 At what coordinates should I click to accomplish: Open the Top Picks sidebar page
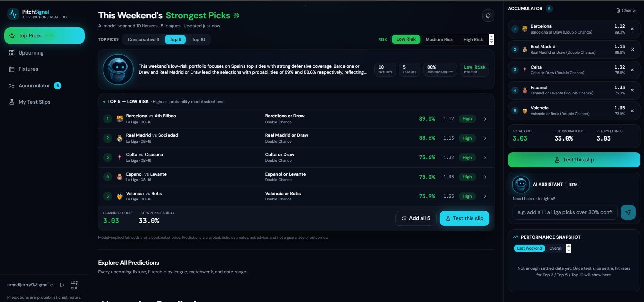(x=44, y=36)
